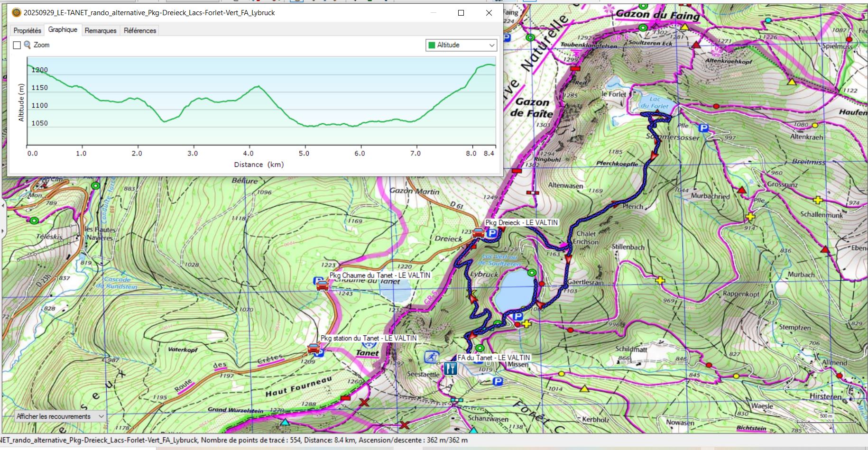Select the Pkg Chaume du Tanet car waypoint
Image resolution: width=868 pixels, height=450 pixels.
click(x=323, y=285)
